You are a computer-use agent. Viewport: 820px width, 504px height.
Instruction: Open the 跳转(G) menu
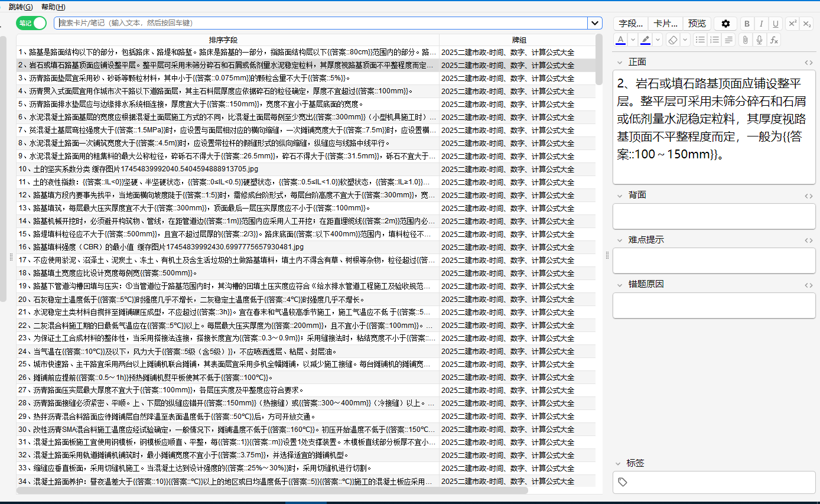point(21,6)
